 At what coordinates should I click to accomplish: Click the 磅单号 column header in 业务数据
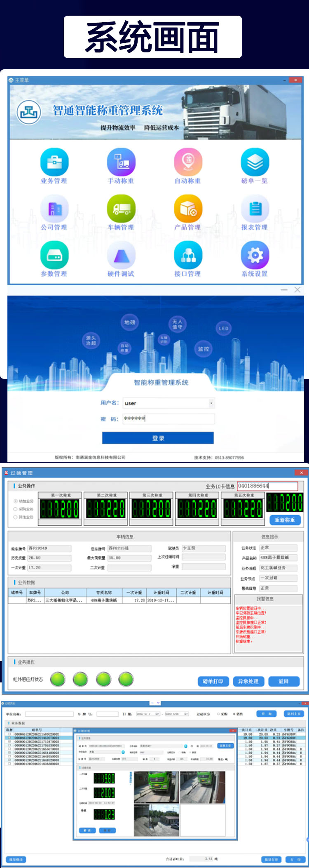tap(17, 593)
